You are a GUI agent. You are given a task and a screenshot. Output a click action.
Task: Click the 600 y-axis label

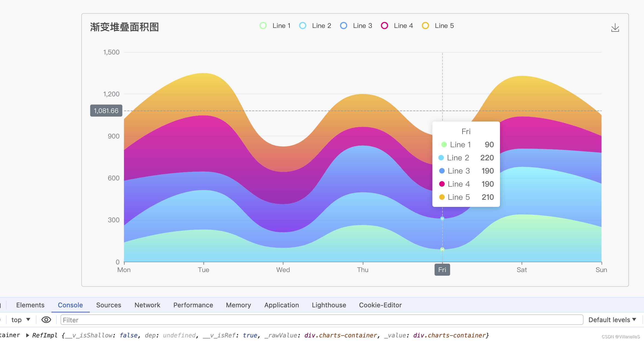(114, 178)
